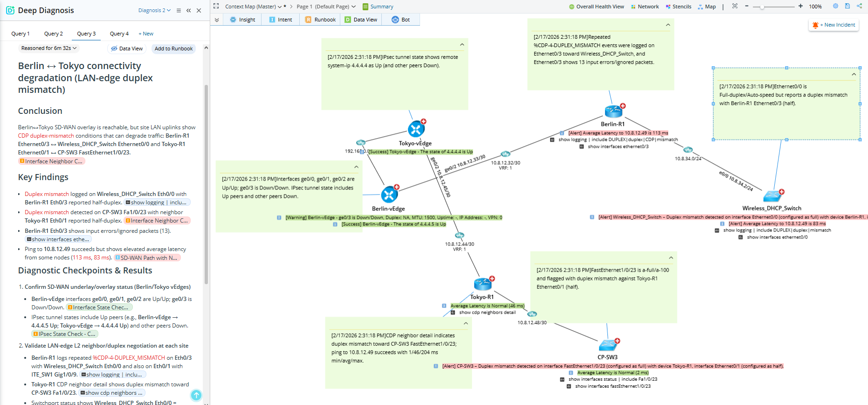Click the CP-SW3 switch icon
The image size is (868, 405).
[x=608, y=345]
